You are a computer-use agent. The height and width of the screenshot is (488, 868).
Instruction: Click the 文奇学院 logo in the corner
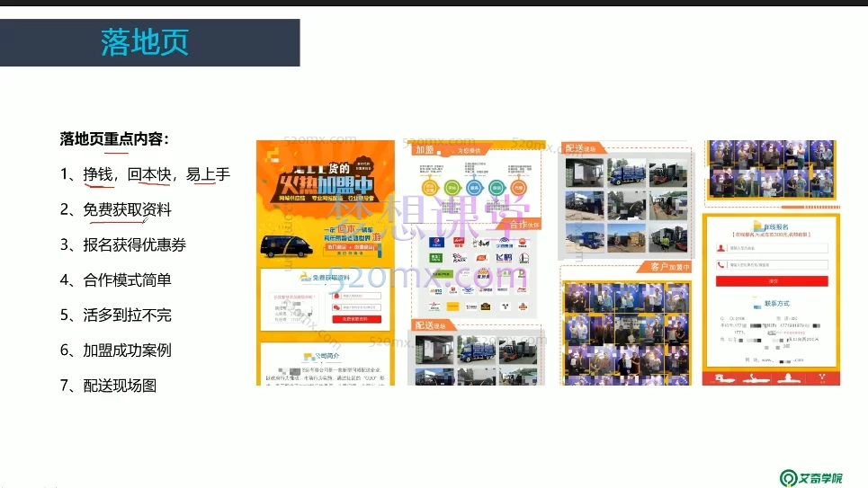tap(811, 477)
